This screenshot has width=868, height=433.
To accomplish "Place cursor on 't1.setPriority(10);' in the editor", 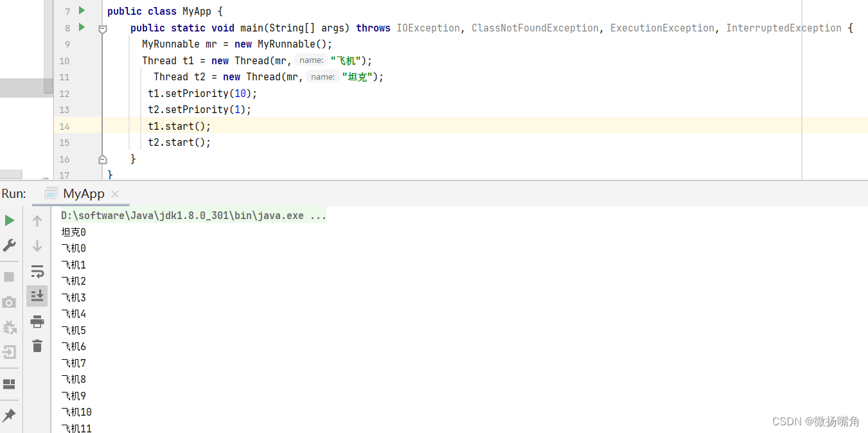I will [x=202, y=93].
